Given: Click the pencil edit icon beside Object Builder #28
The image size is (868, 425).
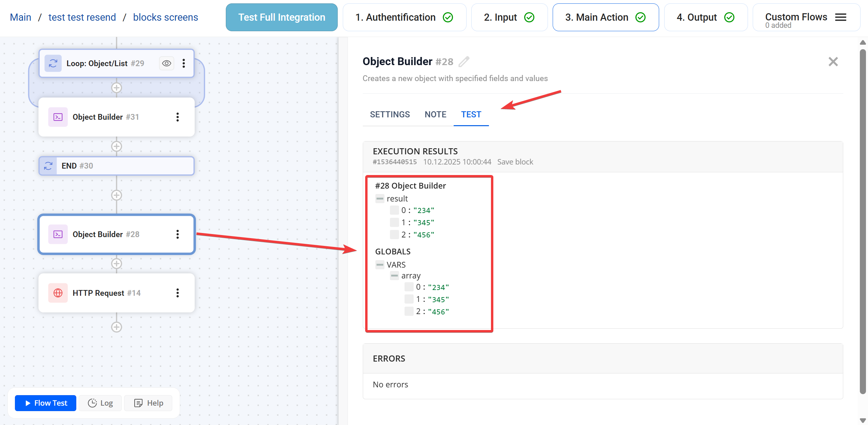Looking at the screenshot, I should tap(464, 61).
